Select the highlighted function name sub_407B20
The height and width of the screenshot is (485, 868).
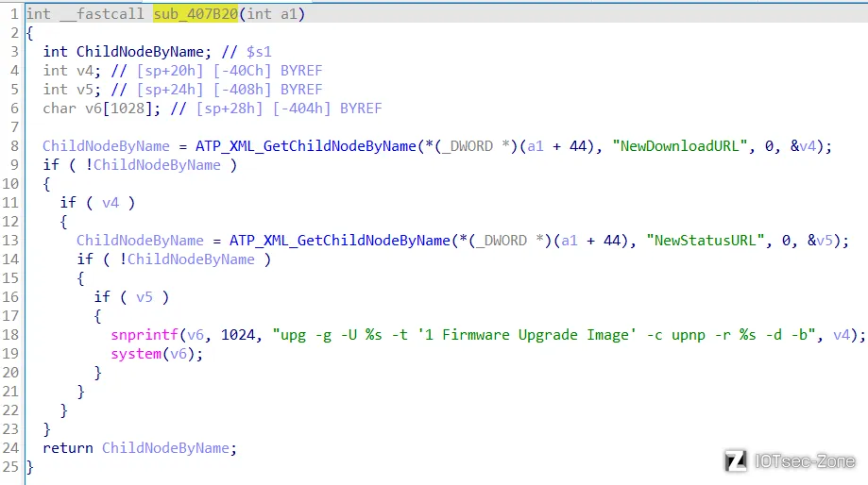196,14
